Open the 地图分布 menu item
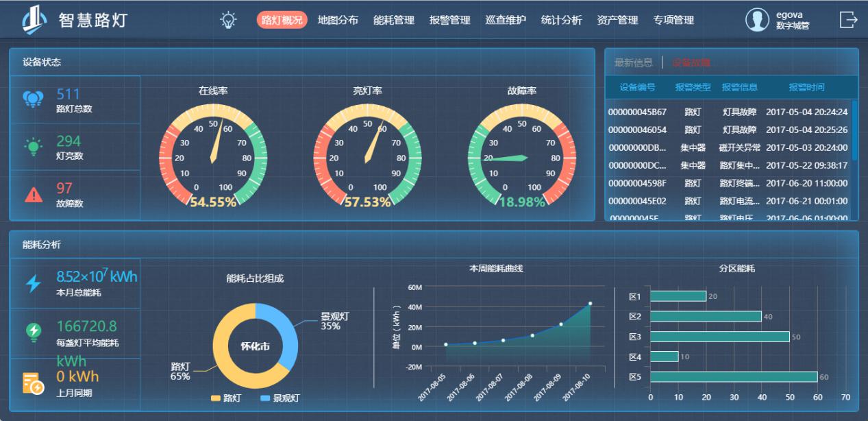Image resolution: width=868 pixels, height=421 pixels. point(338,21)
